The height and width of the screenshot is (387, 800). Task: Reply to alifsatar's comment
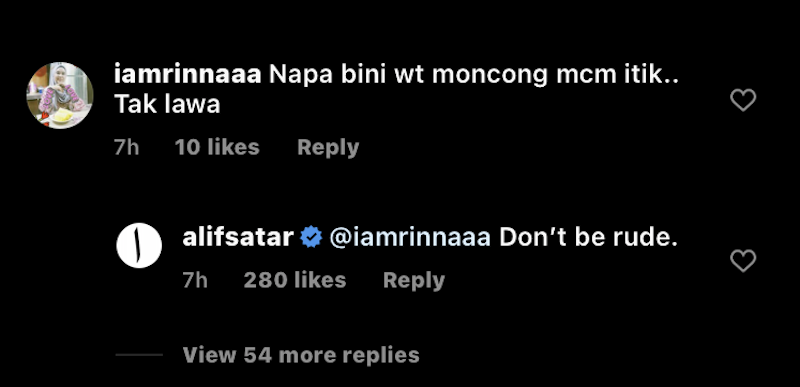[x=414, y=280]
